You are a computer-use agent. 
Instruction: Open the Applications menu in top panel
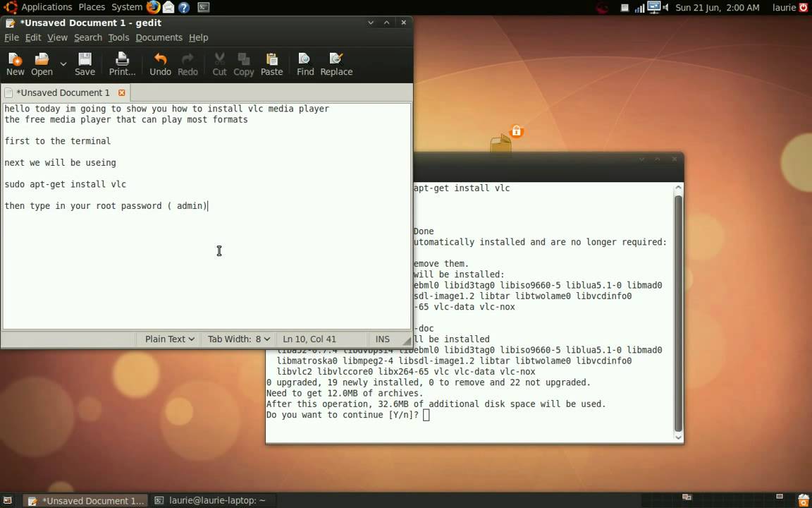(46, 7)
